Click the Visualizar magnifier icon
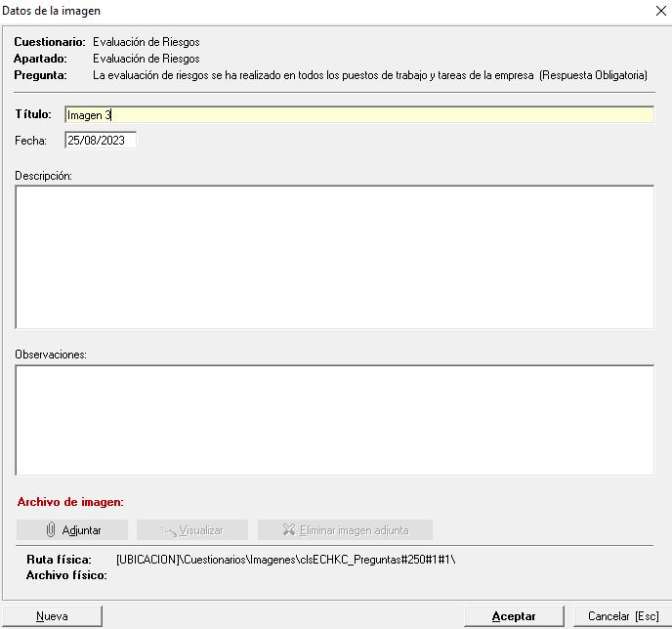 click(x=167, y=530)
